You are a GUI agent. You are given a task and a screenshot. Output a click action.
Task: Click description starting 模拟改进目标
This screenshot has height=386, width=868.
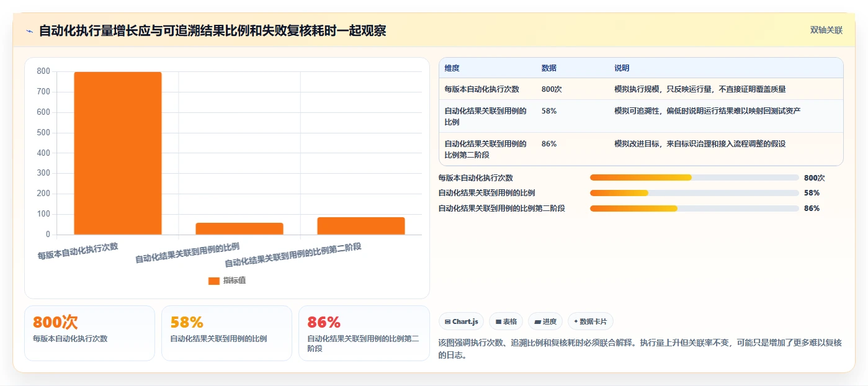[700, 144]
